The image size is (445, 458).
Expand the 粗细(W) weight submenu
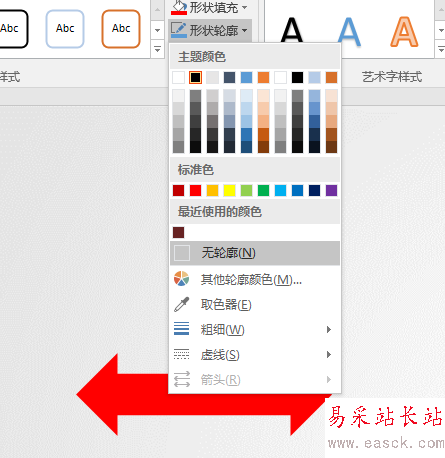pos(255,330)
